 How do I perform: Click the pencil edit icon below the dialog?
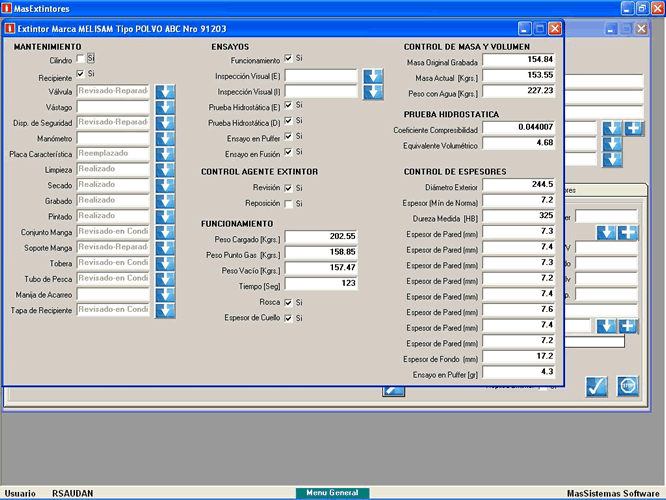pos(392,391)
